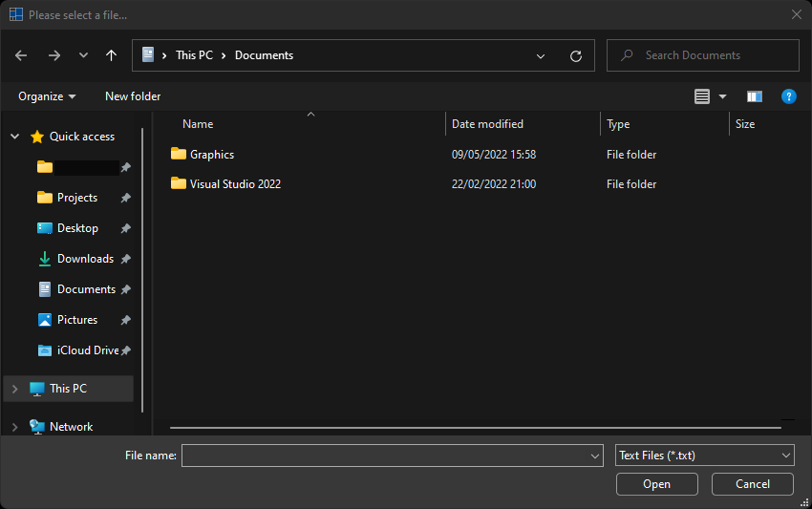The width and height of the screenshot is (812, 509).
Task: Click New folder in toolbar
Action: point(133,96)
